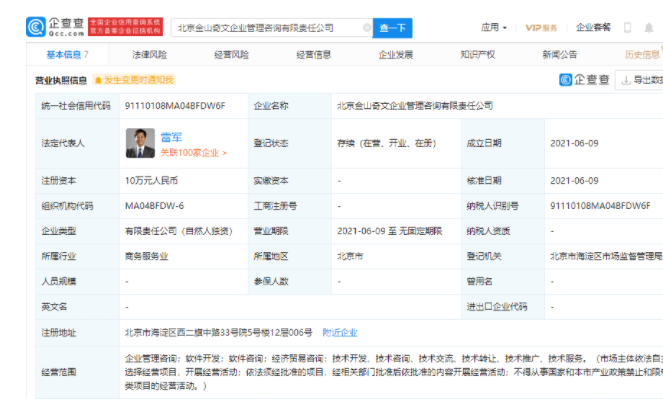This screenshot has height=406, width=663.
Task: Switch to the 经营信息 tab
Action: click(313, 55)
